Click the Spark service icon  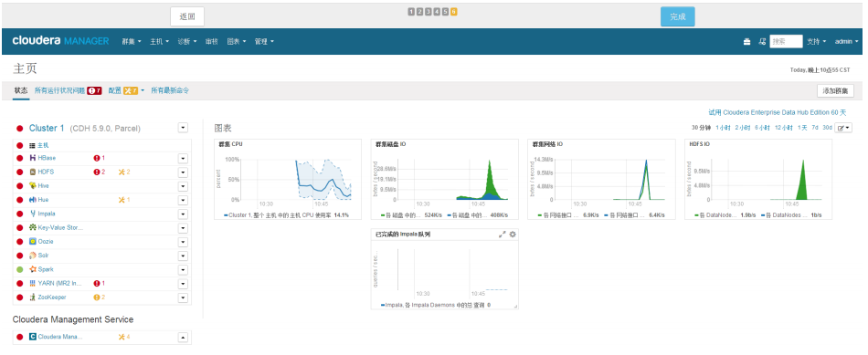[33, 269]
